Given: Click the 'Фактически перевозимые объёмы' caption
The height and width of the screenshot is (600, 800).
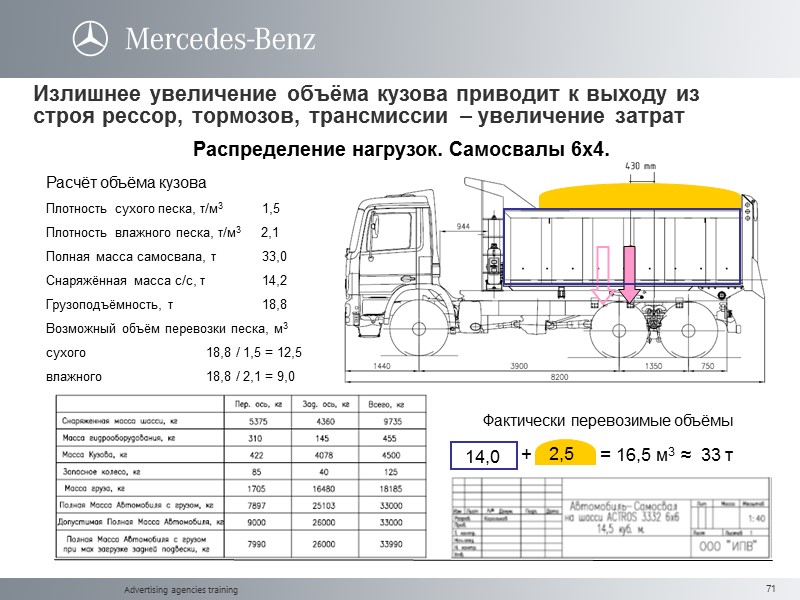Looking at the screenshot, I should [608, 421].
